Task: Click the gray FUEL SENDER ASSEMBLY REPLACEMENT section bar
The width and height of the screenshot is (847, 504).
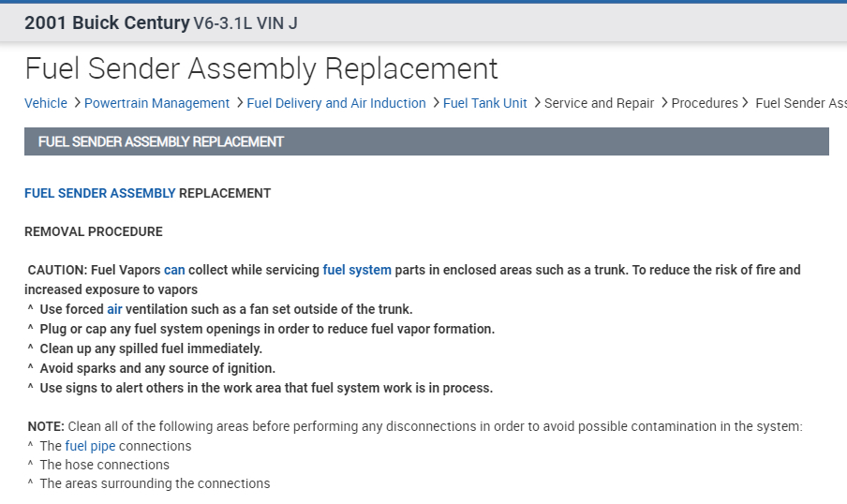Action: 426,141
